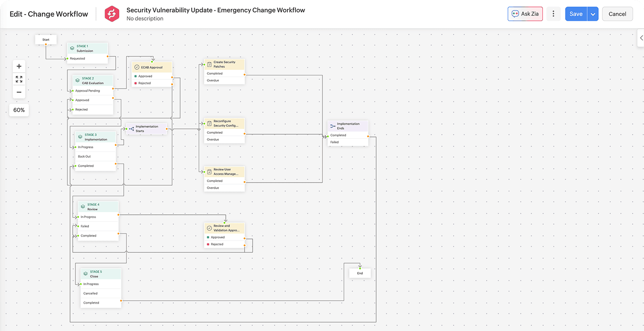Image resolution: width=644 pixels, height=331 pixels.
Task: Select Requested status in Stage 1
Action: pos(87,58)
